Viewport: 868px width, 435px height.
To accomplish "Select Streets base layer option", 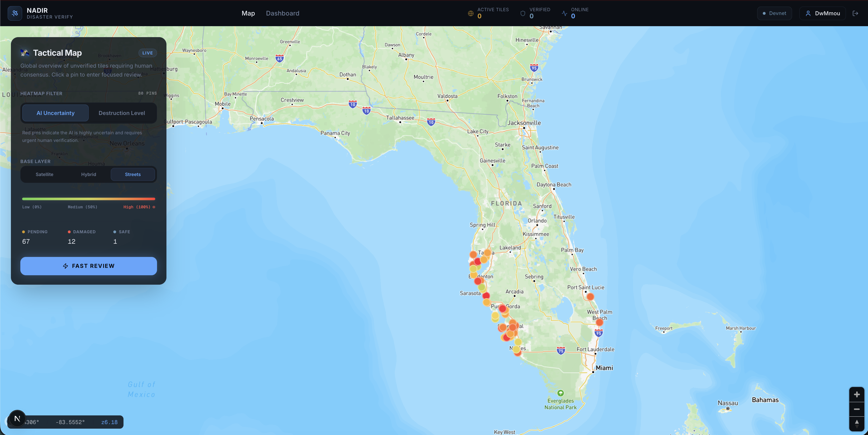I will (133, 174).
